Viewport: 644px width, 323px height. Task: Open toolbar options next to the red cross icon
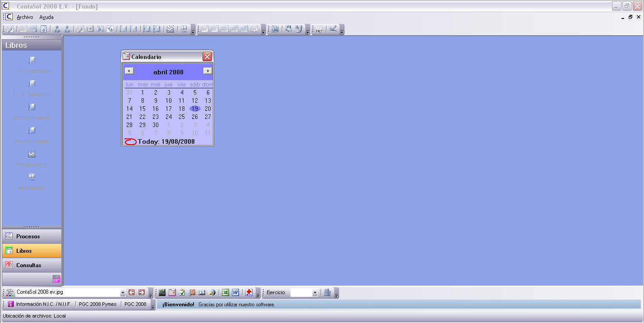tap(258, 294)
